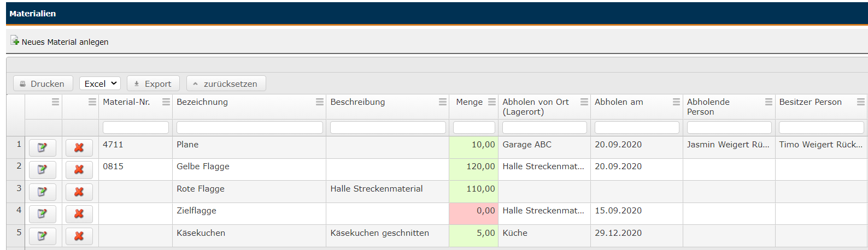The image size is (868, 250).
Task: Edit the Zielflagge row
Action: pos(42,214)
